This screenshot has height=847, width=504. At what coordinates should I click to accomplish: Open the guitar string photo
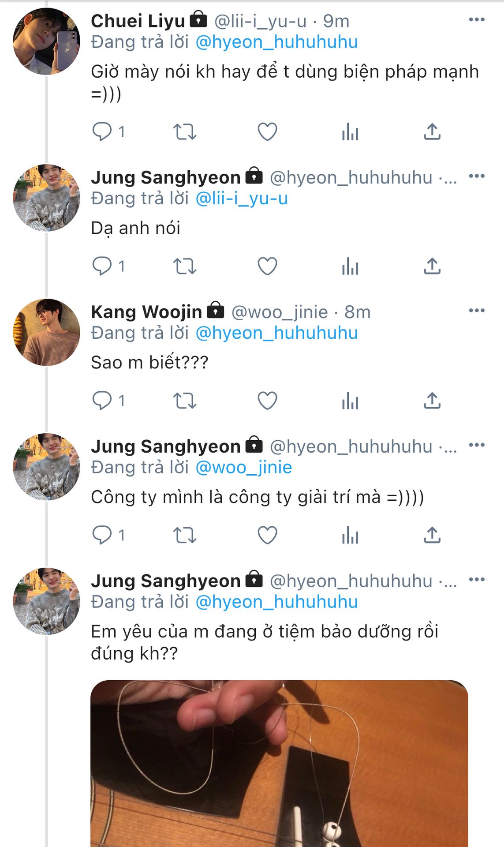[x=279, y=763]
